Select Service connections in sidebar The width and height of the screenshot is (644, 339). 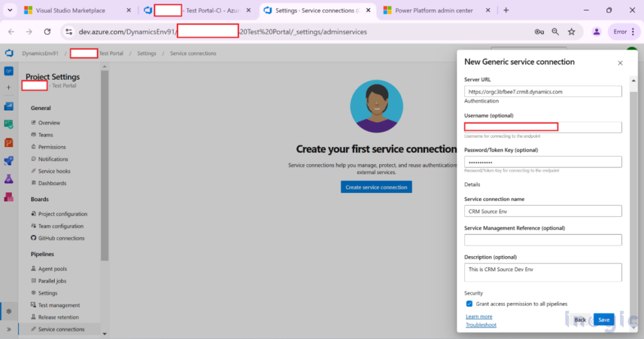click(60, 329)
